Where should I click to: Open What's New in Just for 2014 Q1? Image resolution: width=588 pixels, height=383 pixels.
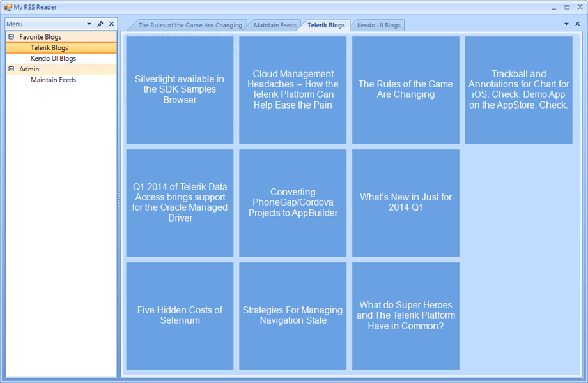pyautogui.click(x=405, y=202)
